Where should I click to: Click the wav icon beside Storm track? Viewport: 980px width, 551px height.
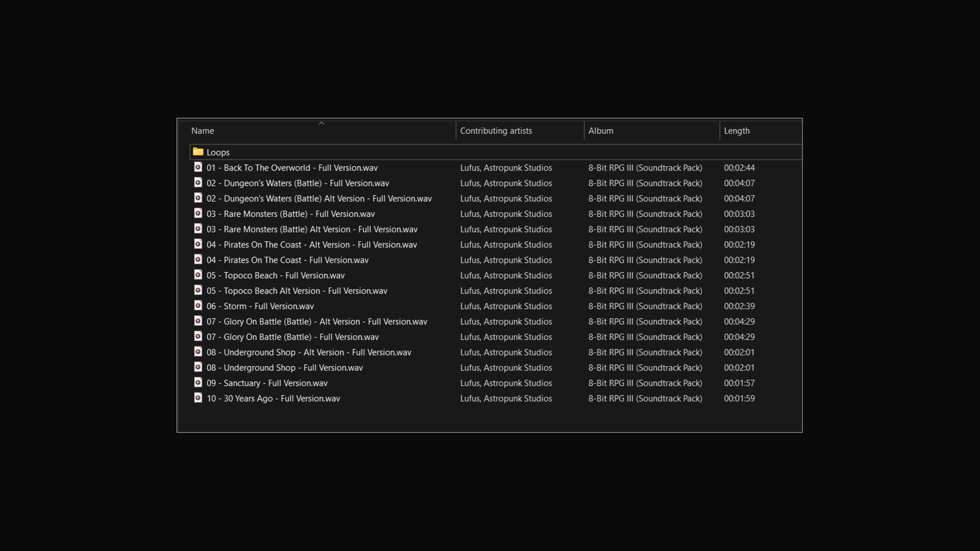[198, 306]
